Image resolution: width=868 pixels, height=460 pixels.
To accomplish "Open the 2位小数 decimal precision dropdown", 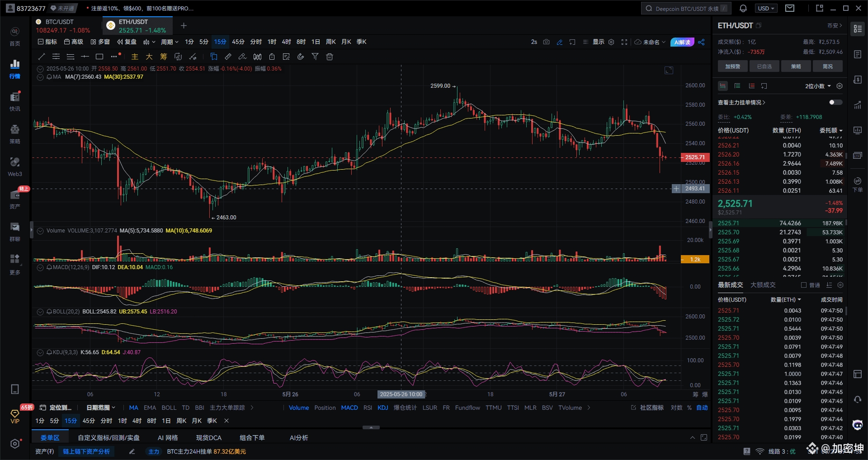I will click(818, 86).
